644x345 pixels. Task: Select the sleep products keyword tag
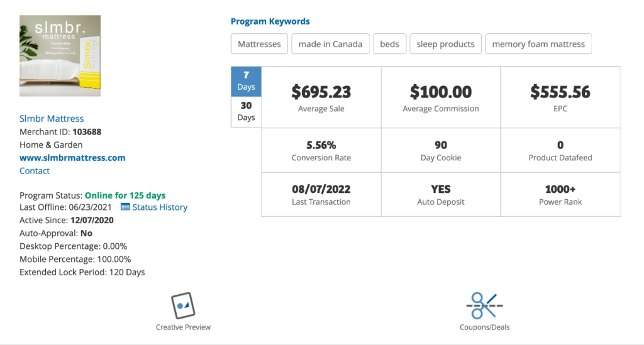tap(445, 44)
